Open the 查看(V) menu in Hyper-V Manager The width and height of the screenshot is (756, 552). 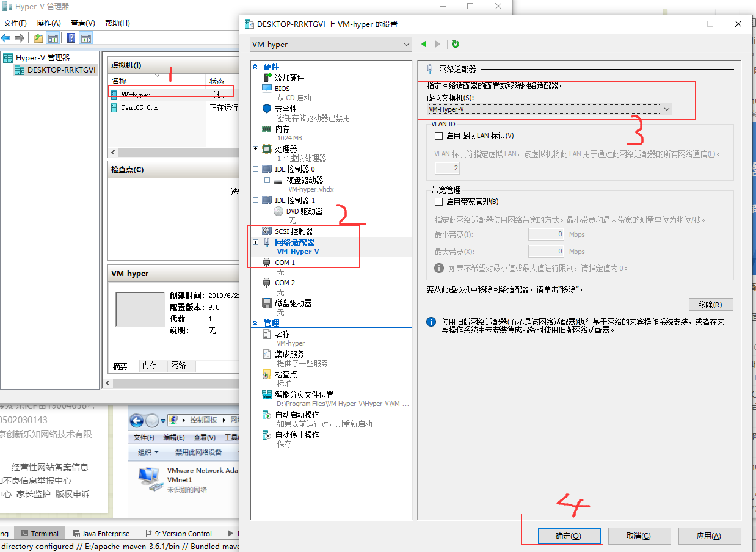click(x=83, y=23)
